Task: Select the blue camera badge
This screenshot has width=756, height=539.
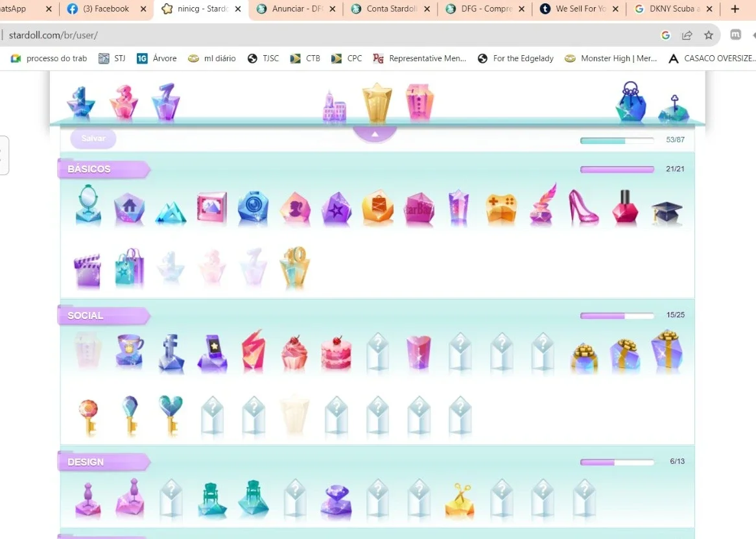Action: pos(253,208)
